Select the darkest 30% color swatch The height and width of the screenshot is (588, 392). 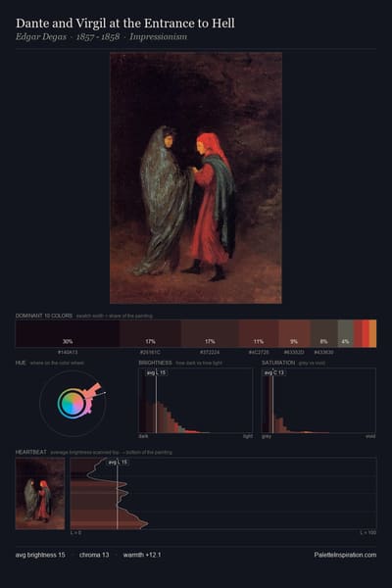(x=68, y=333)
